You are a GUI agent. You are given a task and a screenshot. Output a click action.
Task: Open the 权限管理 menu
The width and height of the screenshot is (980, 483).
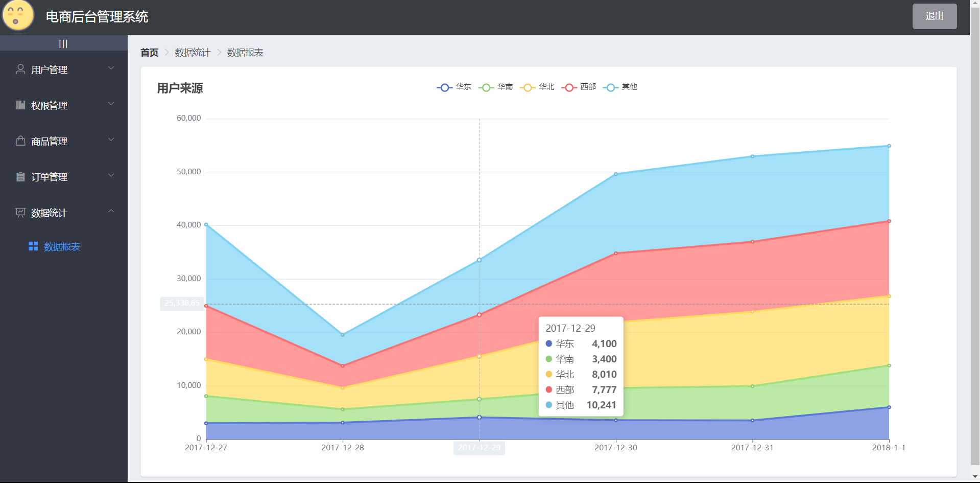click(x=64, y=105)
